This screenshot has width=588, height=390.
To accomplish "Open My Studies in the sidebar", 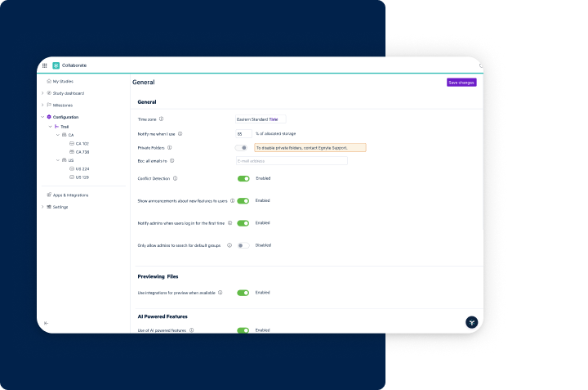I will 63,82.
